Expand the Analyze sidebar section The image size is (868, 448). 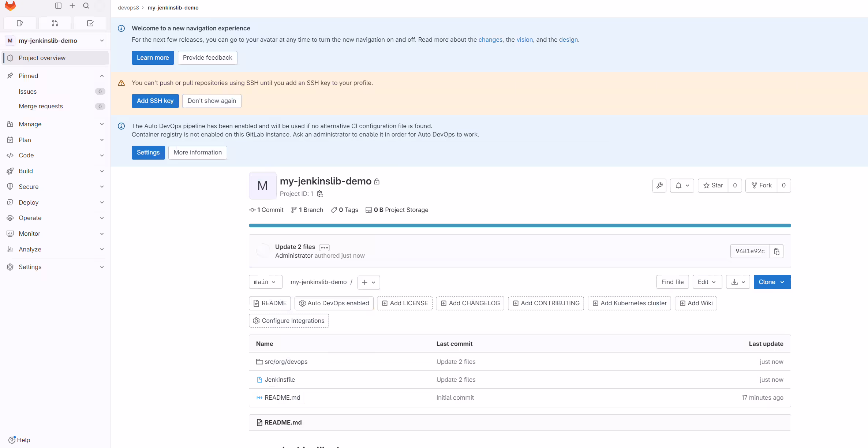(55, 249)
